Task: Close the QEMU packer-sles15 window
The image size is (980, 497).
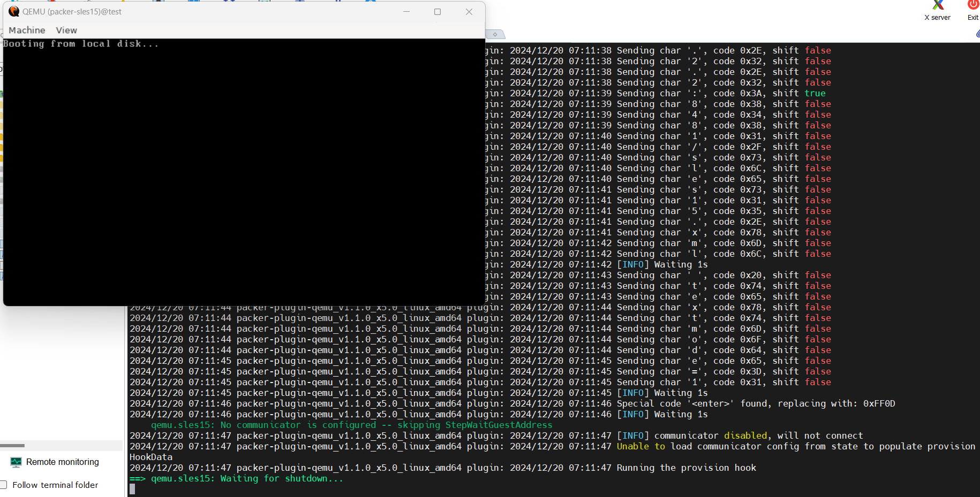Action: 469,12
